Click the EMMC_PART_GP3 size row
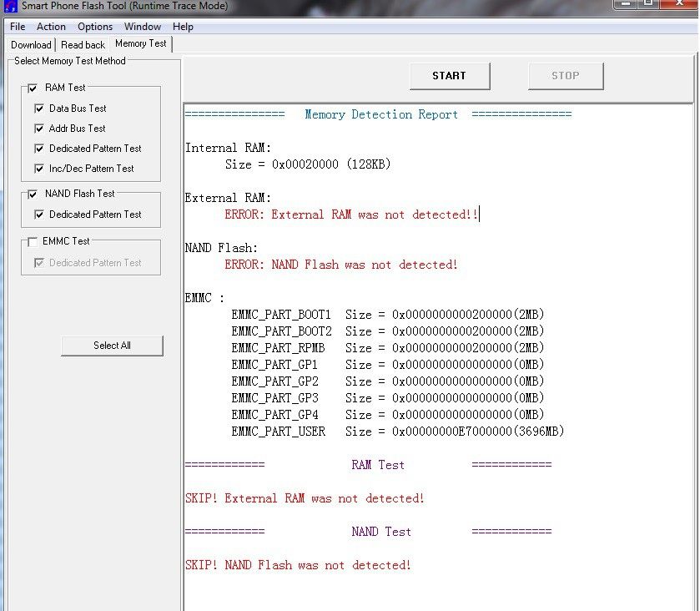The width and height of the screenshot is (700, 611). (x=387, y=398)
